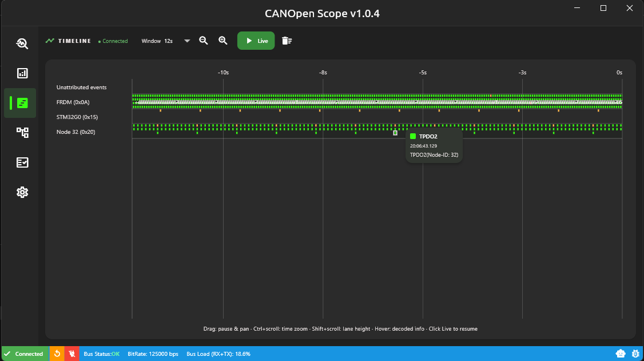
Task: Zoom in the timeline
Action: coord(222,40)
